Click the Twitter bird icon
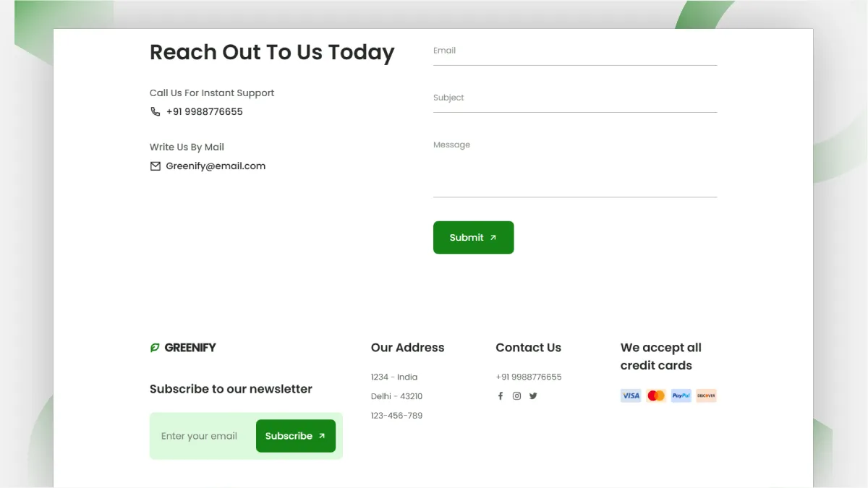Screen dimensions: 868x488 (x=533, y=396)
